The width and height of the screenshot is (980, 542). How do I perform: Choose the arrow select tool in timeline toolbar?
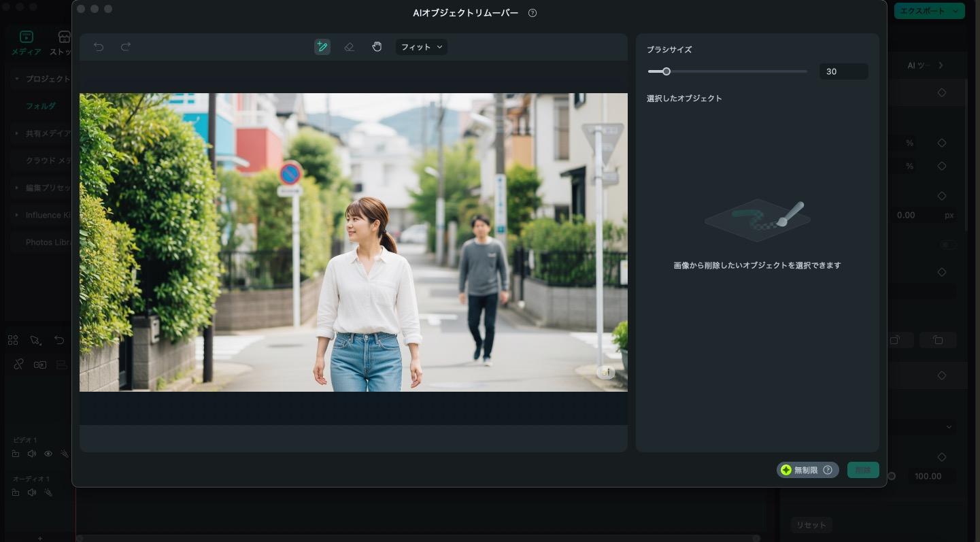[35, 340]
